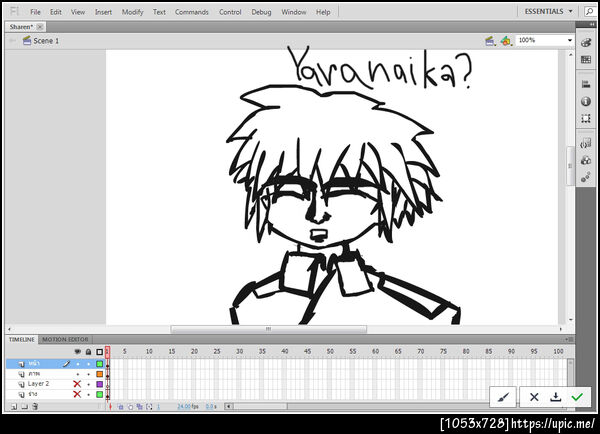Expand the collapsed panel dock double arrow

pyautogui.click(x=592, y=24)
